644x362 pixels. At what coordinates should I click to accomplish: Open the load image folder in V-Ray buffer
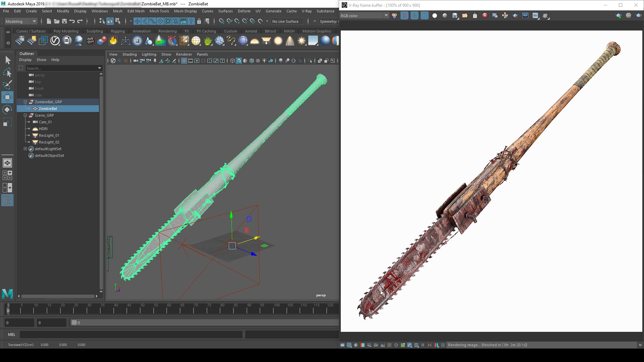click(465, 16)
